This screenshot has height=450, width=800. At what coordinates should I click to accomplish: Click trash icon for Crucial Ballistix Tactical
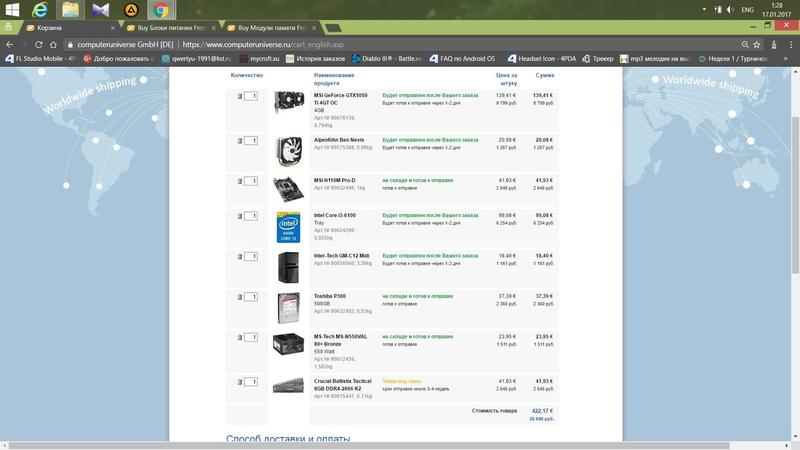coord(240,382)
